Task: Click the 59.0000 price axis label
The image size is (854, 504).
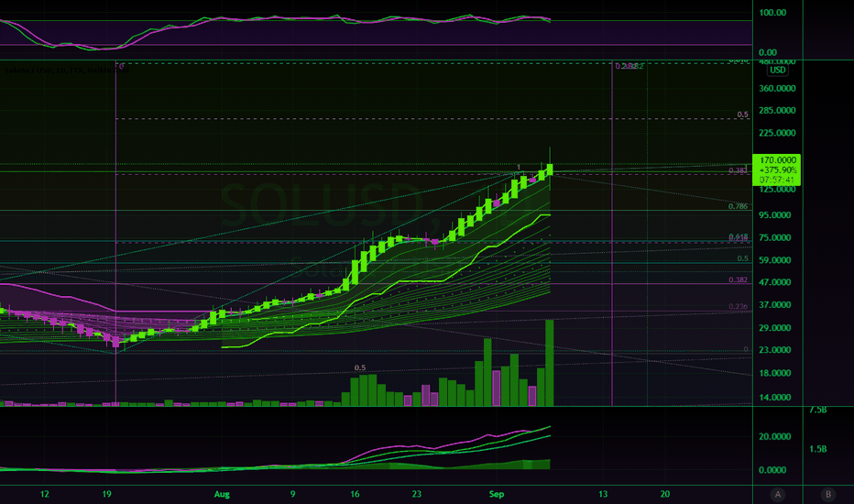Action: [775, 260]
